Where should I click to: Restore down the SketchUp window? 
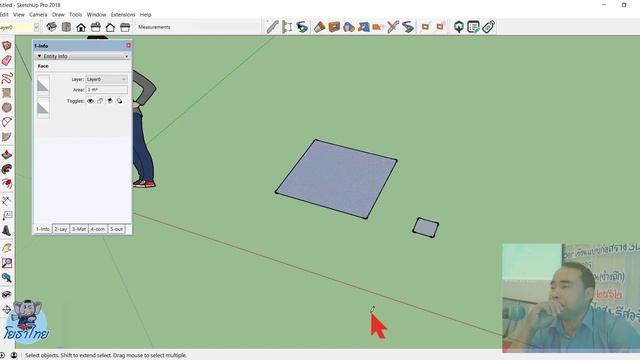point(624,5)
